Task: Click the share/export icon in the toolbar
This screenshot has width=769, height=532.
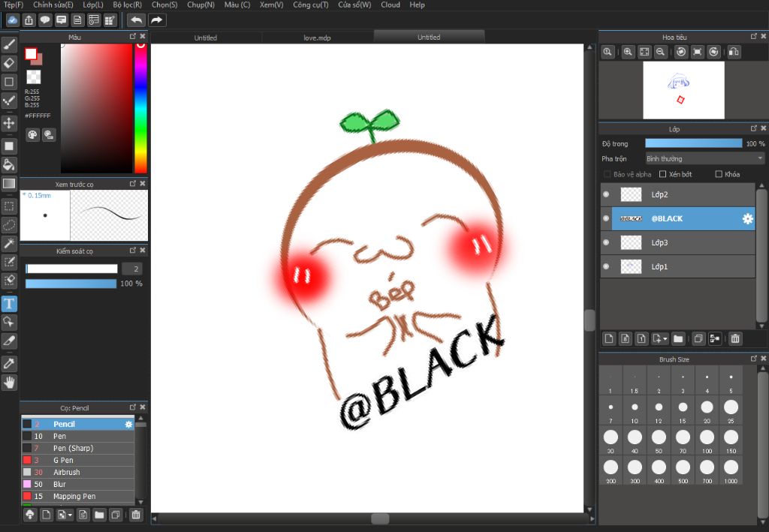Action: (29, 20)
